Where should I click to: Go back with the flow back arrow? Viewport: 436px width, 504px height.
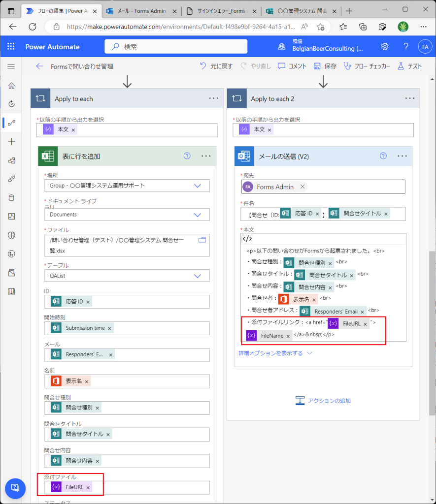point(39,66)
